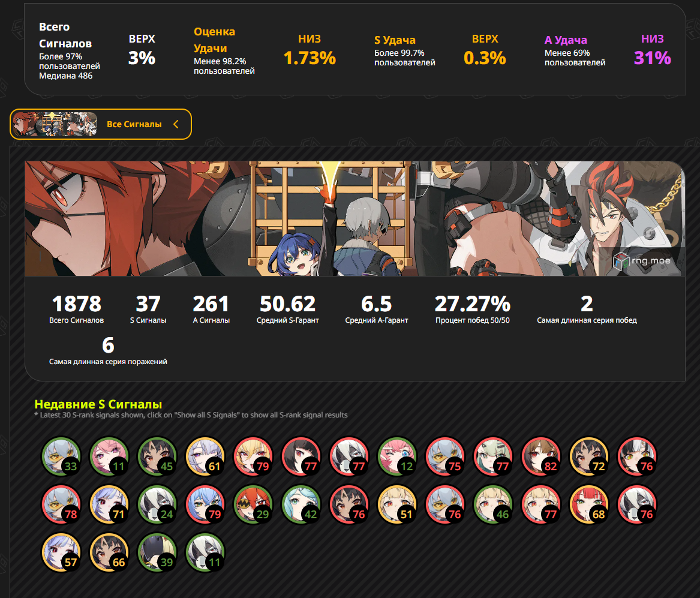Open the S signal icon showing 24
Image resolution: width=700 pixels, height=598 pixels.
[157, 504]
